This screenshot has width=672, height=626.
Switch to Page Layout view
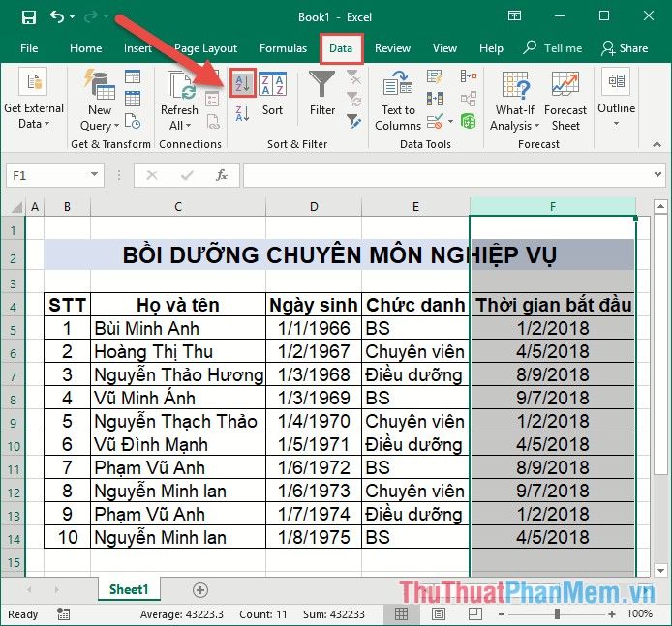pos(438,614)
